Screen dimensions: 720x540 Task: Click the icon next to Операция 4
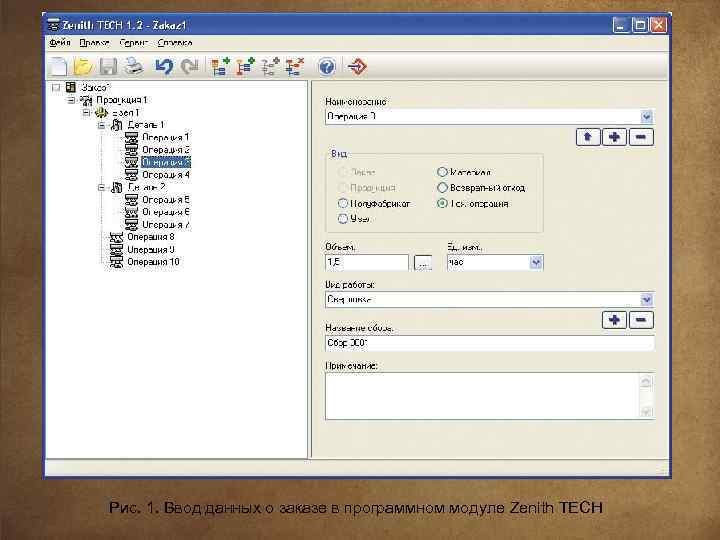click(x=131, y=174)
